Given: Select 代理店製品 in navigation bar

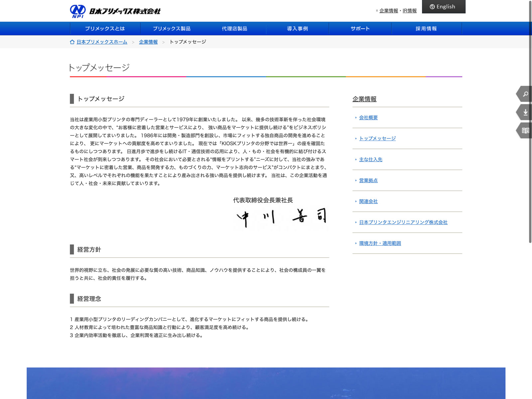Looking at the screenshot, I should 234,29.
